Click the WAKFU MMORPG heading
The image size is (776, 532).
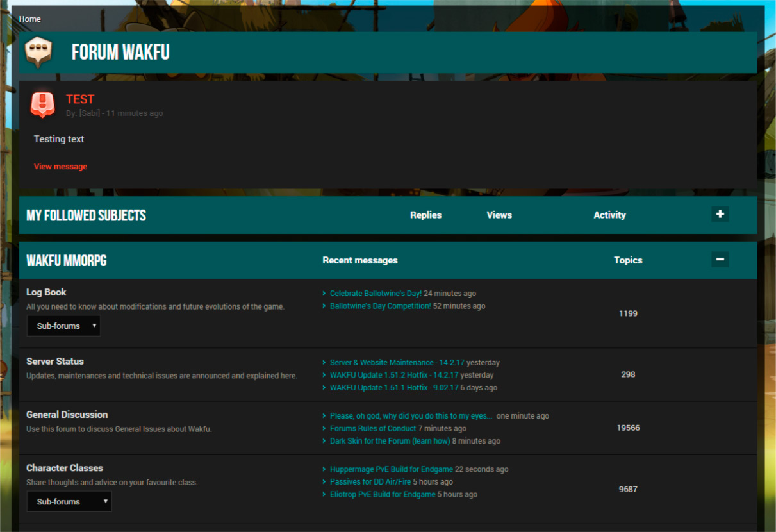click(x=67, y=261)
